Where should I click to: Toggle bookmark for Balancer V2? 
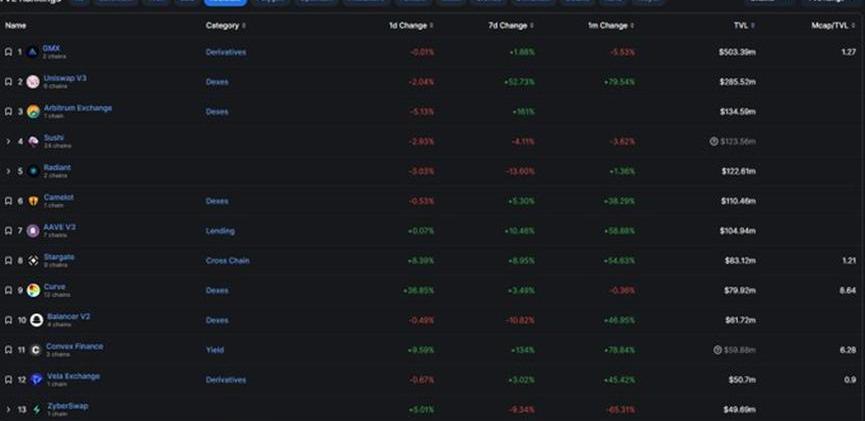pos(8,321)
